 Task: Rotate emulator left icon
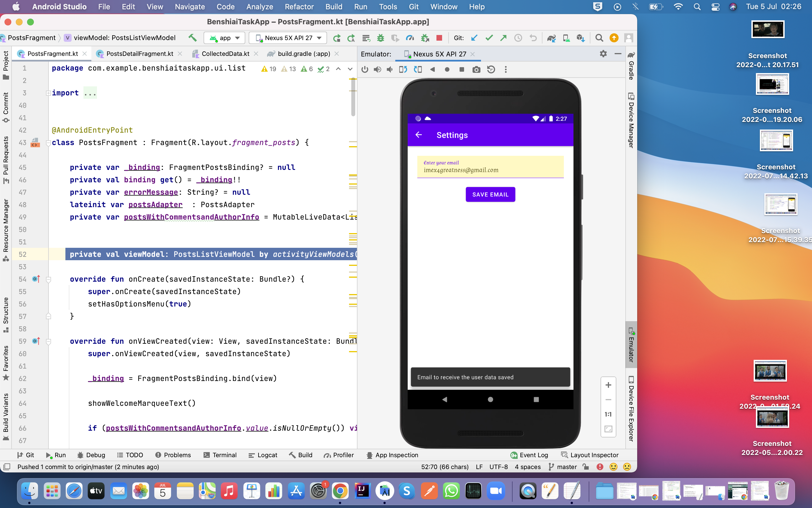click(x=403, y=69)
